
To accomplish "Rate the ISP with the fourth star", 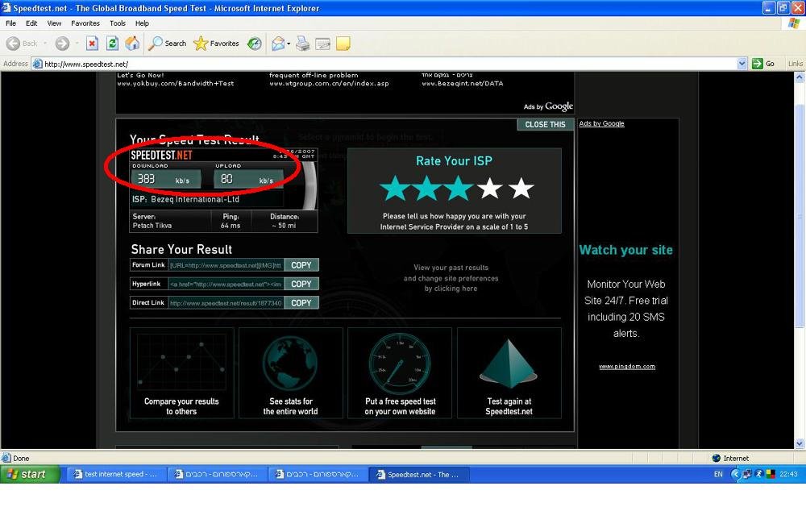I will coord(490,188).
